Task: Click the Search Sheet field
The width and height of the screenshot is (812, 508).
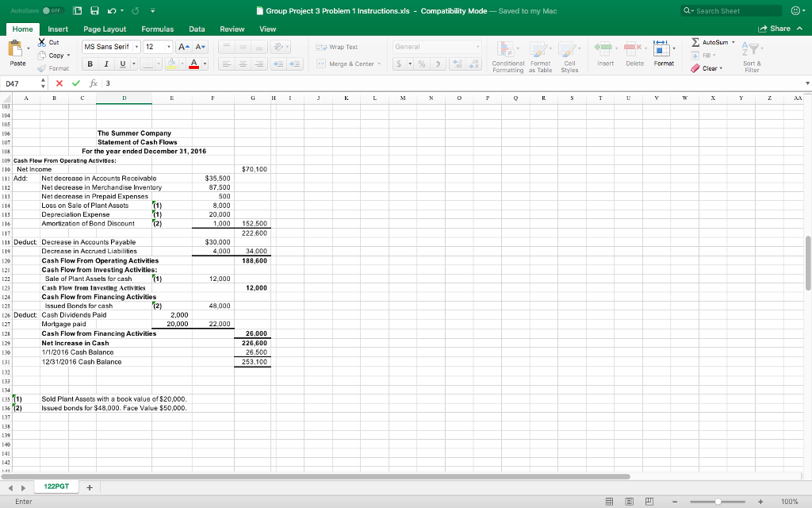Action: (731, 11)
